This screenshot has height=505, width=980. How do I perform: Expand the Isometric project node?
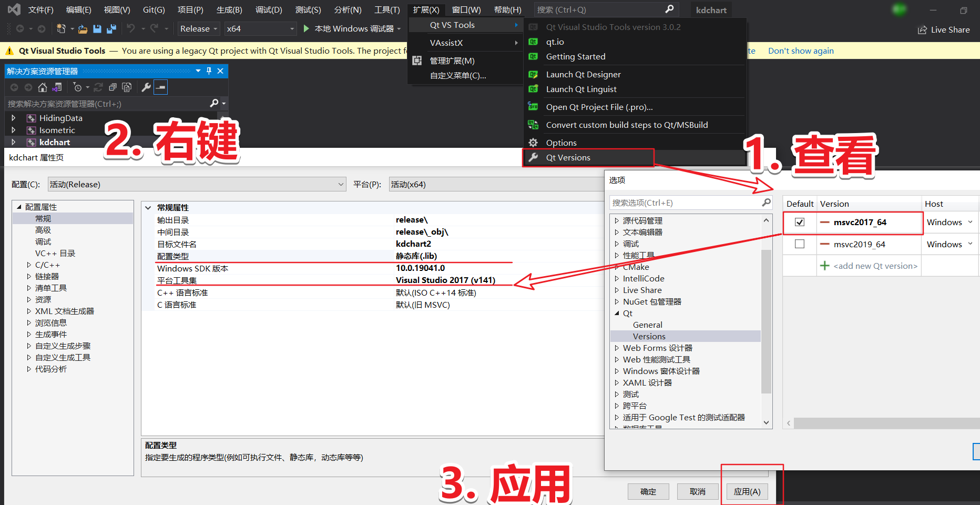(13, 130)
